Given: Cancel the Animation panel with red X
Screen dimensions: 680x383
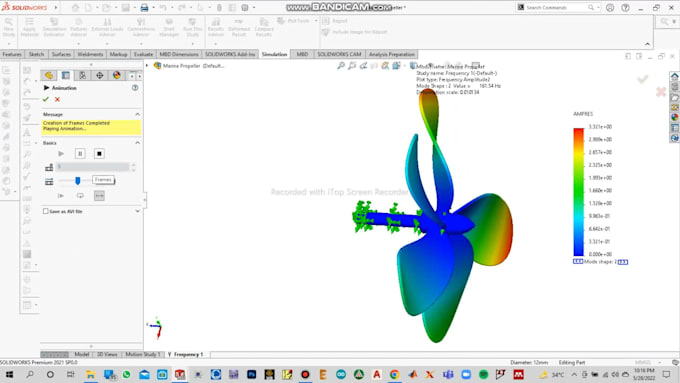Looking at the screenshot, I should [57, 99].
